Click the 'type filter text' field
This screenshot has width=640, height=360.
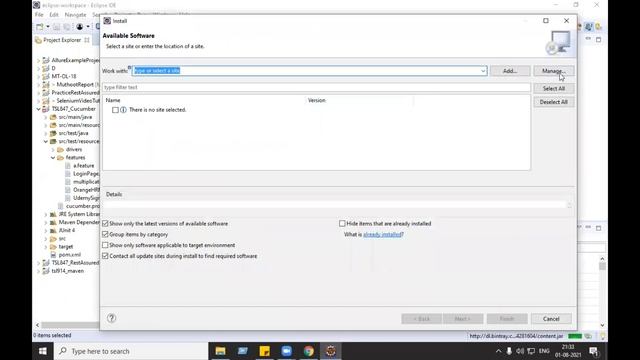tap(316, 87)
